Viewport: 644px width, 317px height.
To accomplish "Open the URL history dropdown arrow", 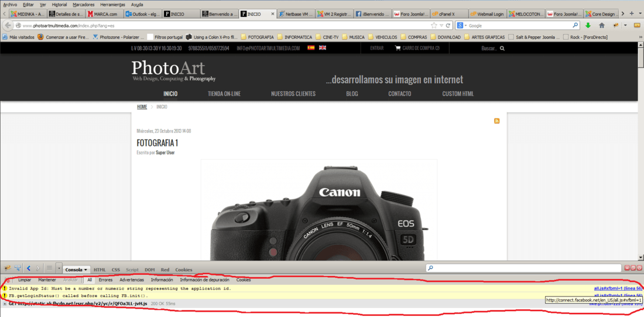I will 441,26.
